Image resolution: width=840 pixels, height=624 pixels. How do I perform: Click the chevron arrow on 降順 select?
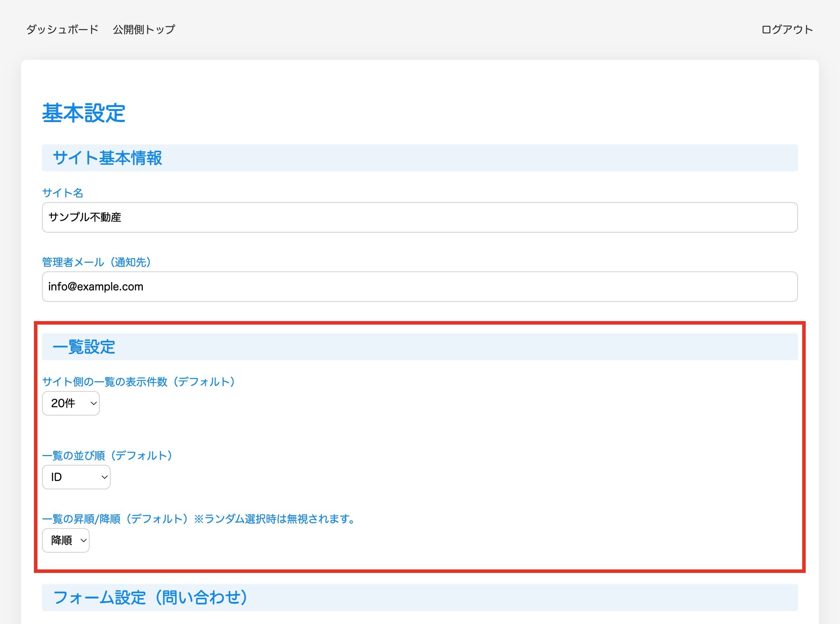(x=84, y=540)
